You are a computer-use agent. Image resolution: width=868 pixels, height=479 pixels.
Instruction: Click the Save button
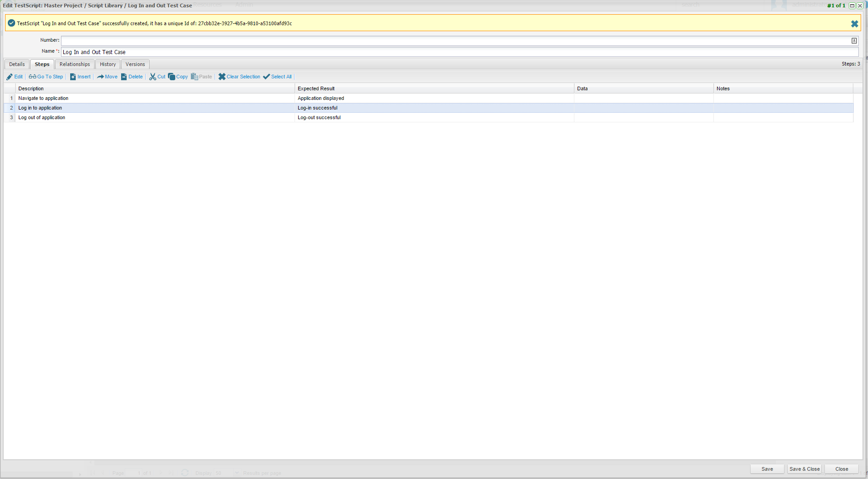pos(767,469)
